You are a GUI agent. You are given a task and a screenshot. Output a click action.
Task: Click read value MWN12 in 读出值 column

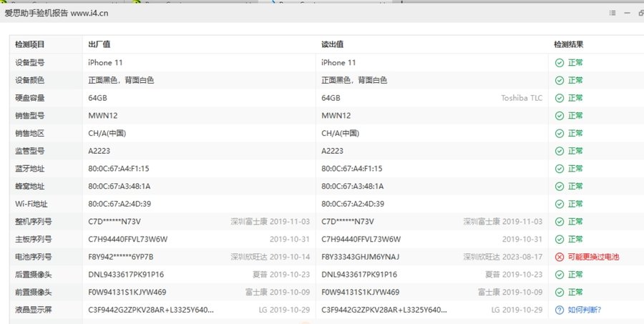click(x=336, y=116)
